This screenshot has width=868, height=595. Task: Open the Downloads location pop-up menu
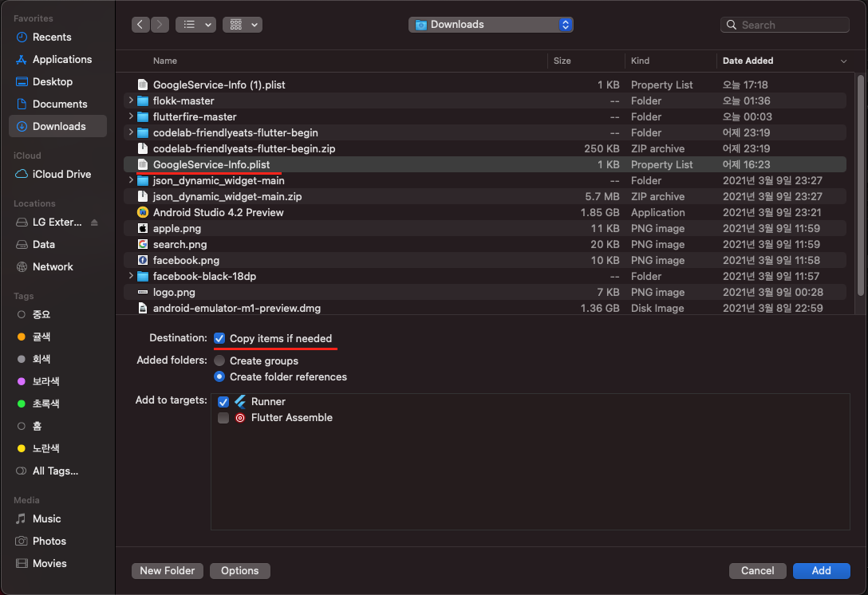click(491, 25)
